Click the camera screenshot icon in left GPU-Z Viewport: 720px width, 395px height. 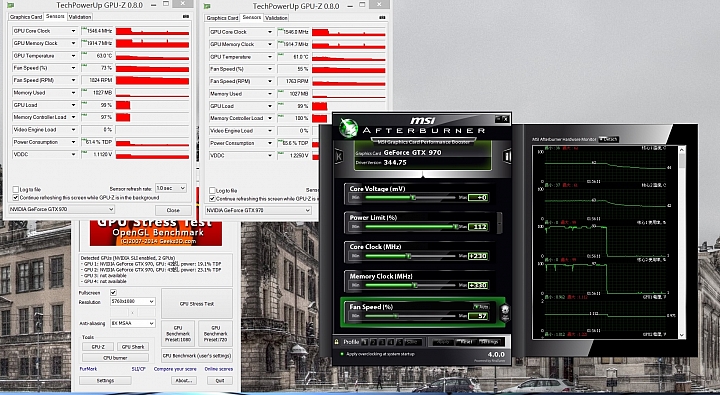coord(186,17)
